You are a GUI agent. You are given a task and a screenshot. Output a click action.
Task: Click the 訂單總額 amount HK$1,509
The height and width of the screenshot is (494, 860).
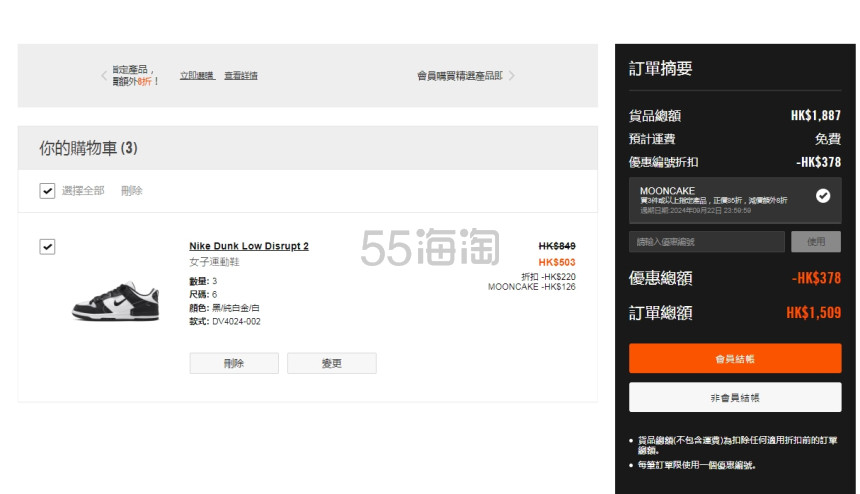coord(813,313)
